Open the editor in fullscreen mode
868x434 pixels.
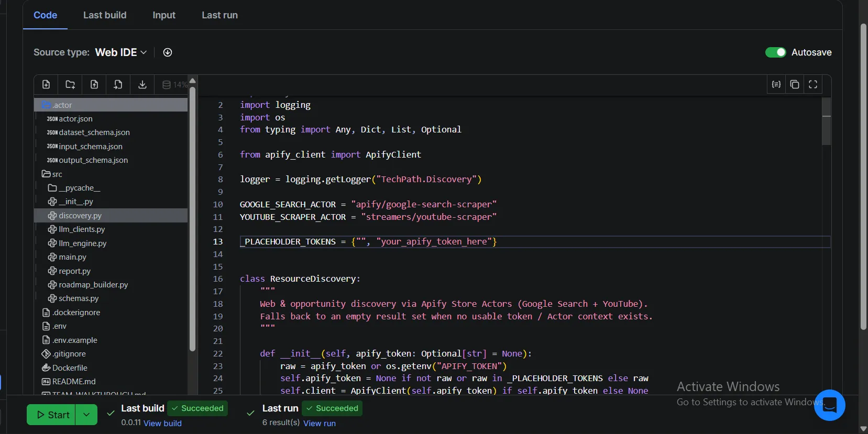click(813, 84)
